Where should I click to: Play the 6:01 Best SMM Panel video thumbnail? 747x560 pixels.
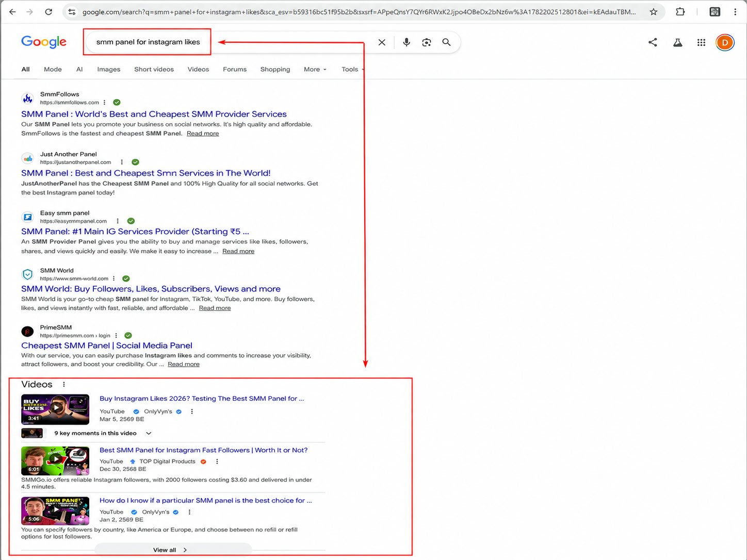55,460
